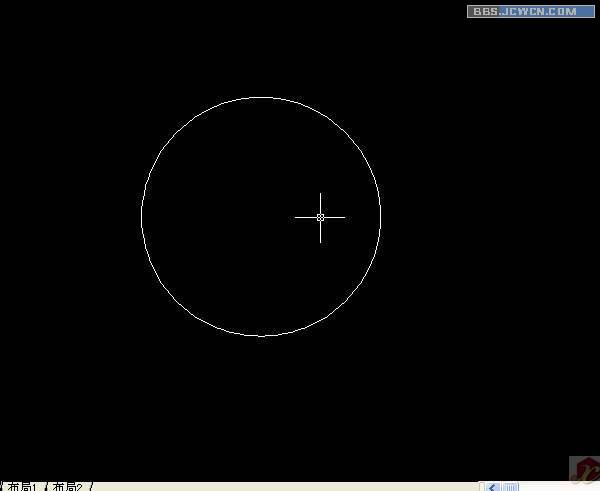600x491 pixels.
Task: Open the 布局2 layout tab
Action: point(67,486)
